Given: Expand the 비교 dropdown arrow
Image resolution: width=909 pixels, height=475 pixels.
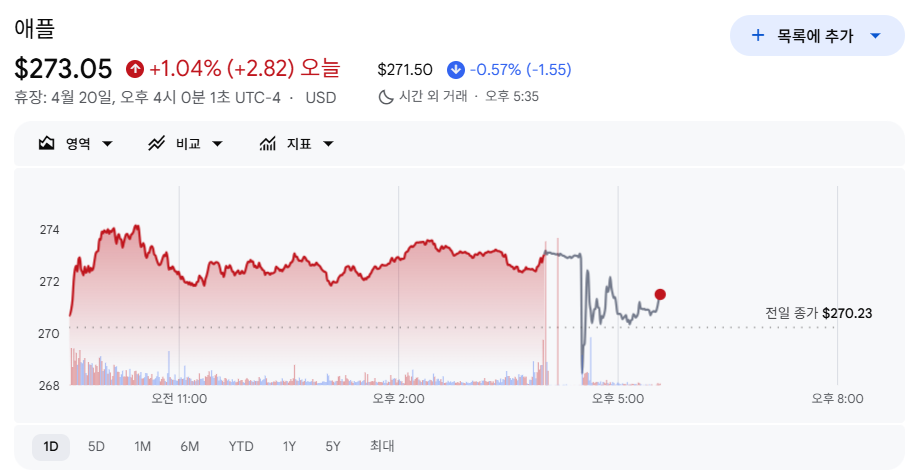Looking at the screenshot, I should pyautogui.click(x=217, y=144).
